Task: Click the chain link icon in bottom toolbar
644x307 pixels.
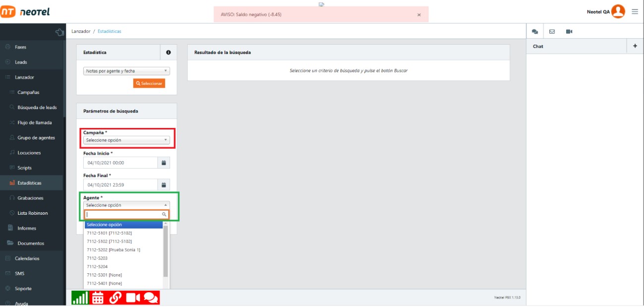Action: pos(116,298)
